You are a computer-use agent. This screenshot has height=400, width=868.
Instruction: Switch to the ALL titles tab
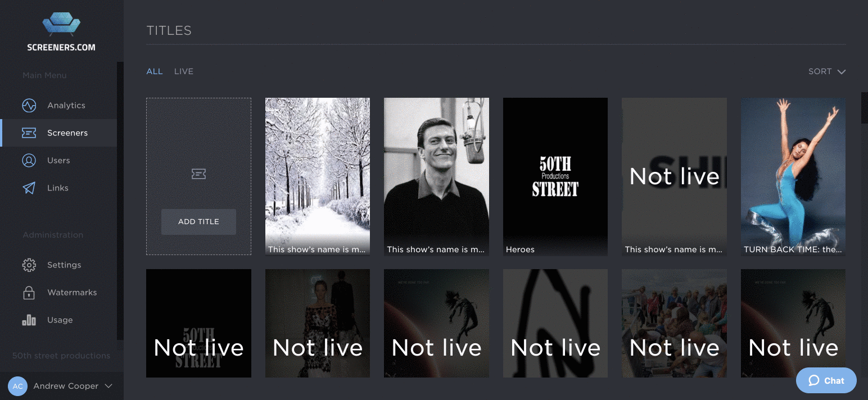155,71
